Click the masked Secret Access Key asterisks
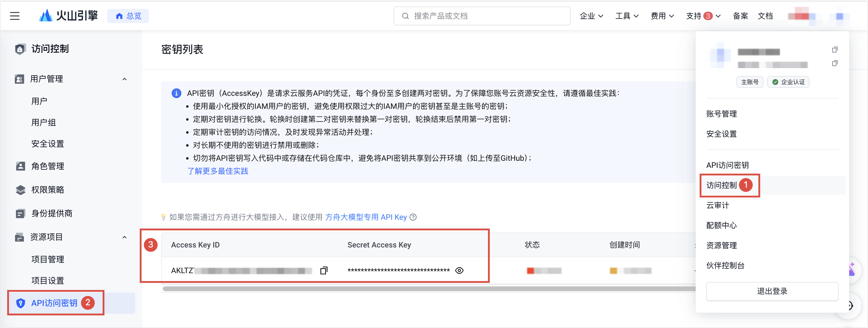Viewport: 868px width, 328px height. tap(399, 270)
